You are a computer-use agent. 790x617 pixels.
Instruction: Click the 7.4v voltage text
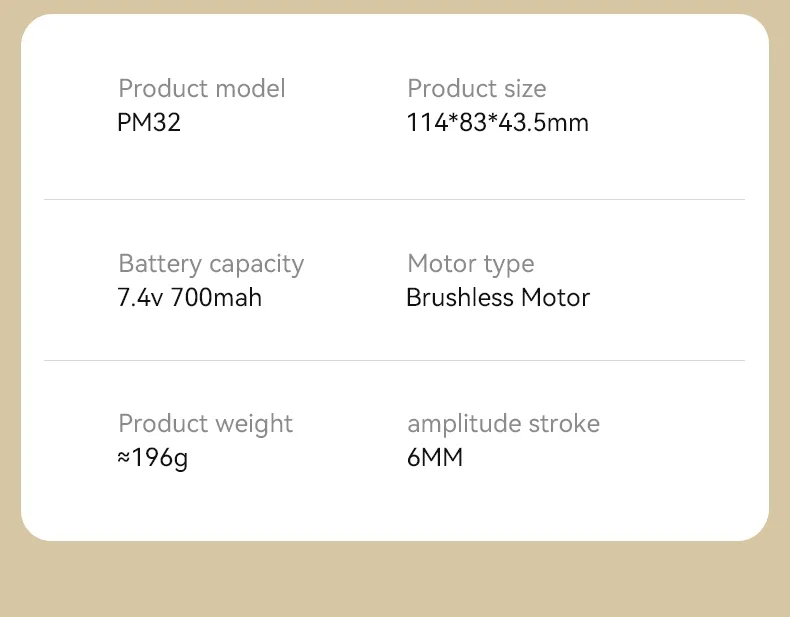pos(140,298)
